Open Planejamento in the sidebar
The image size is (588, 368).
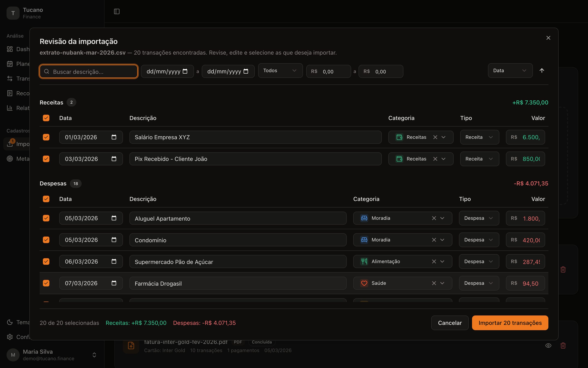click(18, 64)
